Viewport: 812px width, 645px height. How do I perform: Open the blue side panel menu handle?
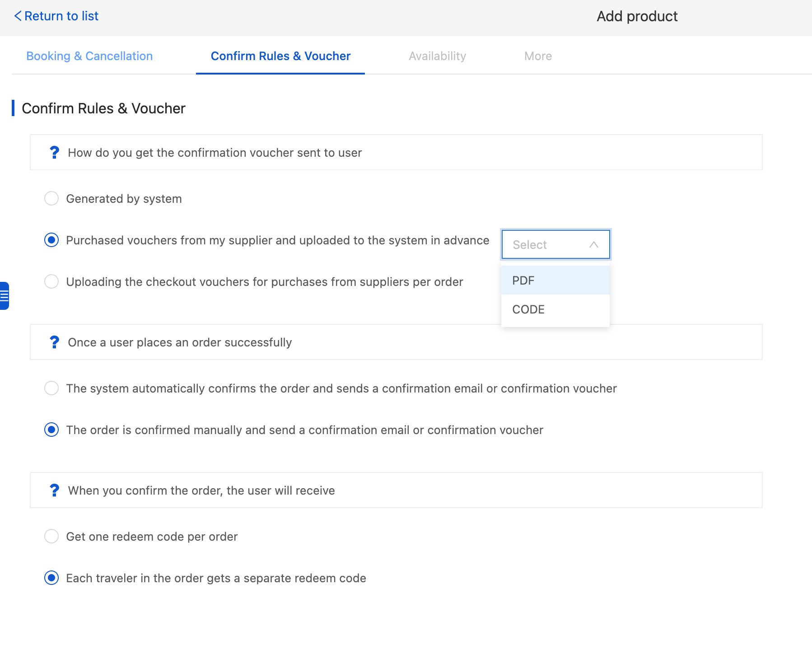coord(4,296)
